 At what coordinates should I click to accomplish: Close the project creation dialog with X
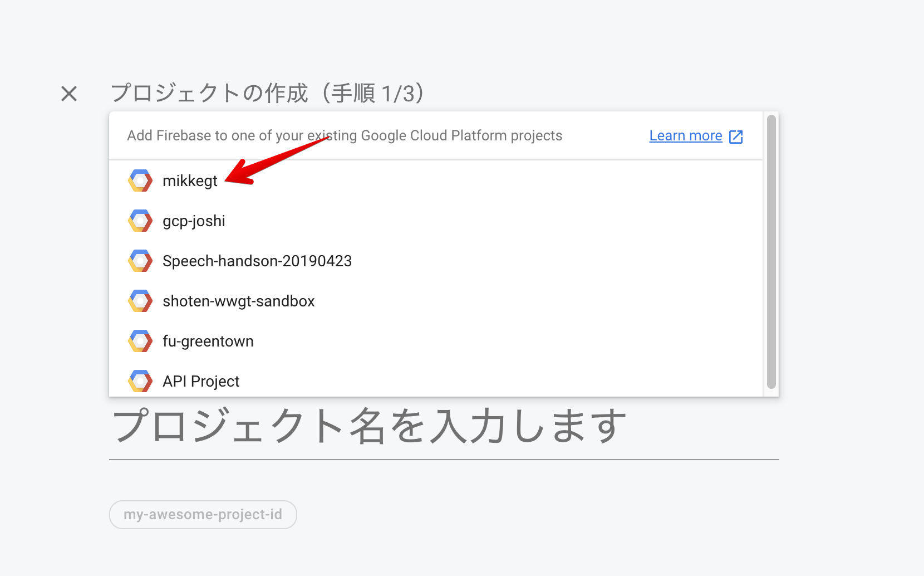(69, 94)
